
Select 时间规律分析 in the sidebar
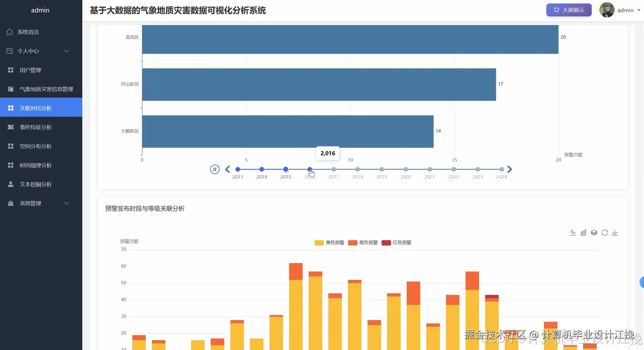point(41,165)
